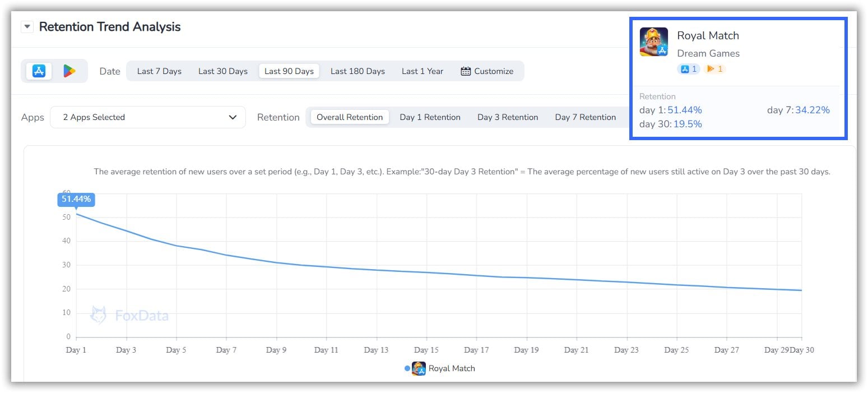Click the day 7 value 34.22%

[813, 110]
